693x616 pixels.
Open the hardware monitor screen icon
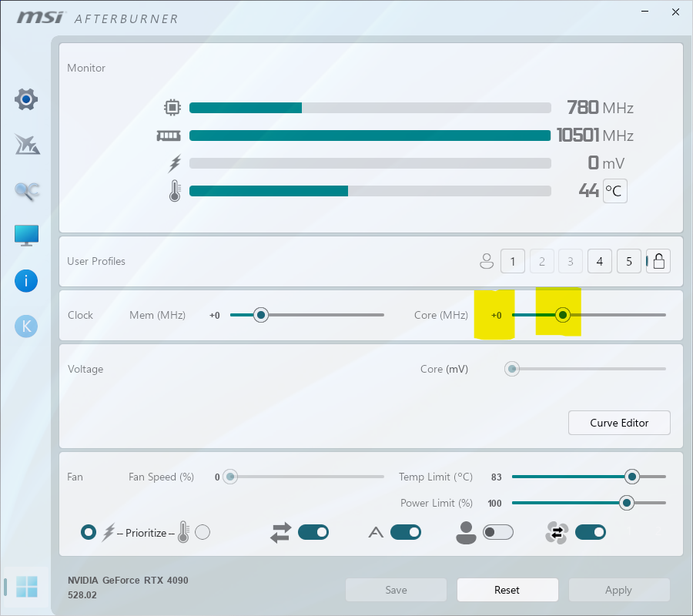(26, 236)
